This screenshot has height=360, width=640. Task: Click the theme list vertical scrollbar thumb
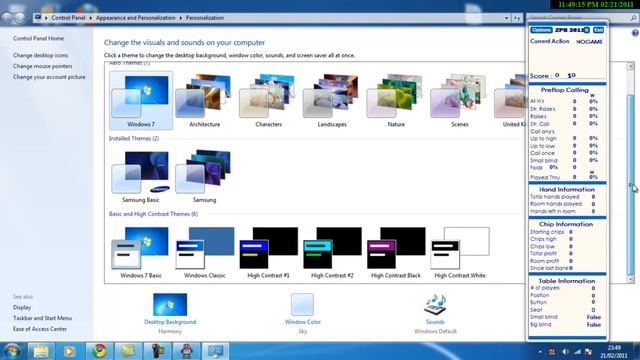(x=631, y=184)
